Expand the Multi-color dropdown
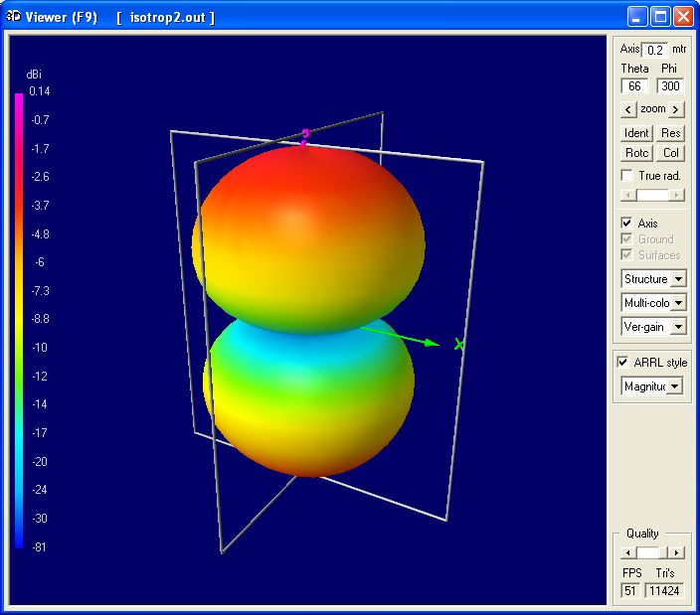Image resolution: width=700 pixels, height=615 pixels. click(x=679, y=303)
